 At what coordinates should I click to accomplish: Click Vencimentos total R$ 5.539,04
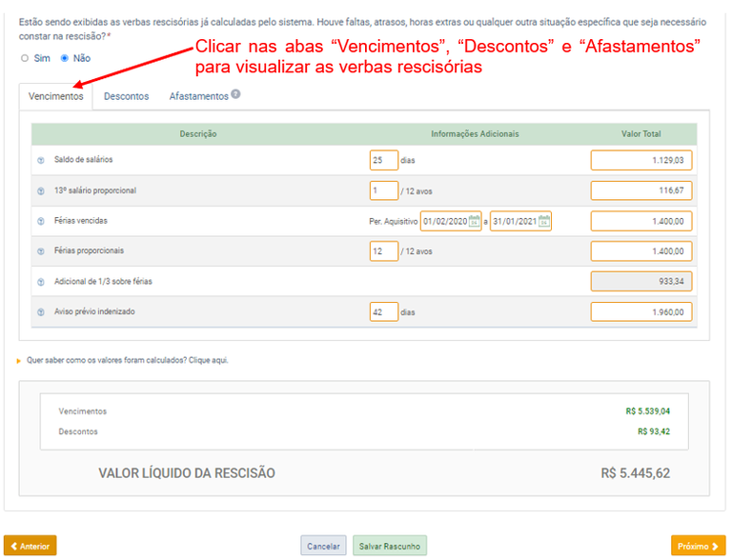[647, 411]
